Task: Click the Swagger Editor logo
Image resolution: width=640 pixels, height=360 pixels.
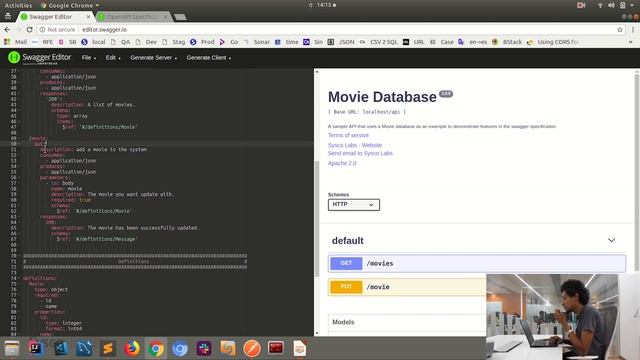Action: point(40,58)
